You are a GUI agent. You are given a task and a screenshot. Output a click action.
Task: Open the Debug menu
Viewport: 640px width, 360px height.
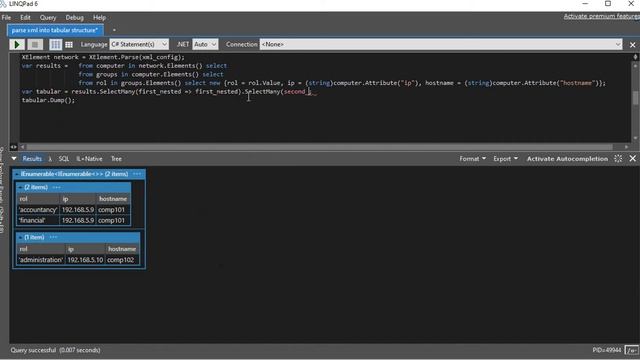coord(74,18)
